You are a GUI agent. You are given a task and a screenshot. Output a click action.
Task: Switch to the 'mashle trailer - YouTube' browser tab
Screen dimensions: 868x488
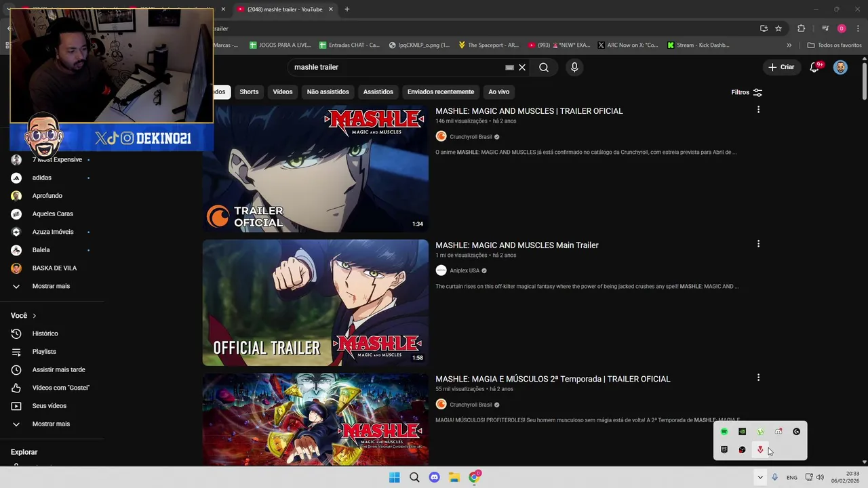(x=285, y=9)
